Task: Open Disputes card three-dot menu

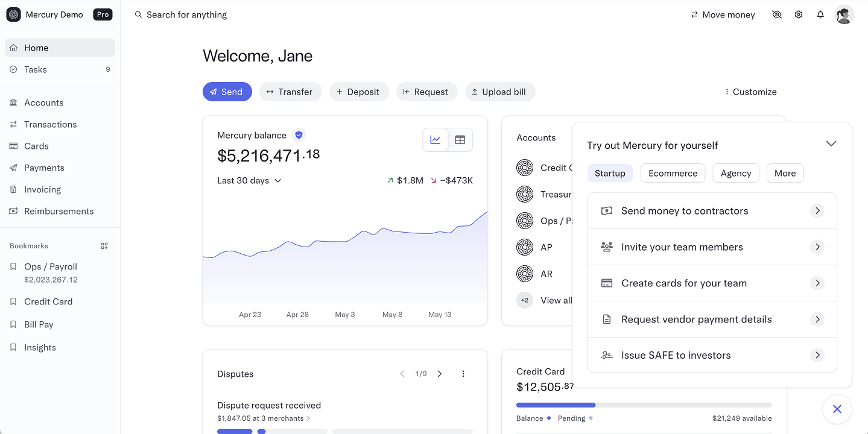Action: tap(463, 374)
